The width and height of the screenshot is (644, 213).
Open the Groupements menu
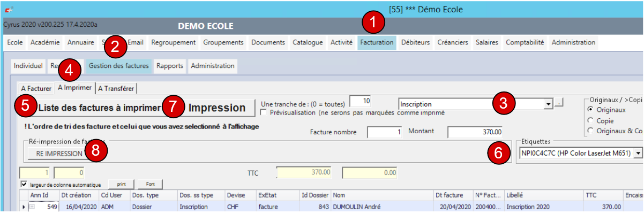click(x=223, y=42)
